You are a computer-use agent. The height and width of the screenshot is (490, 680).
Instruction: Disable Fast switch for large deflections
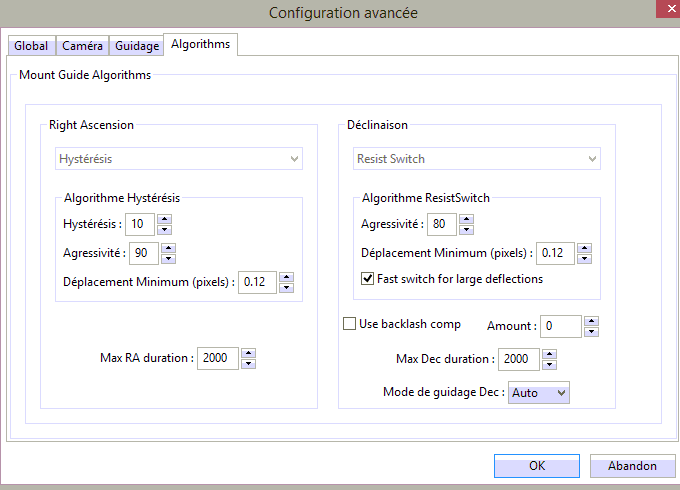point(368,279)
